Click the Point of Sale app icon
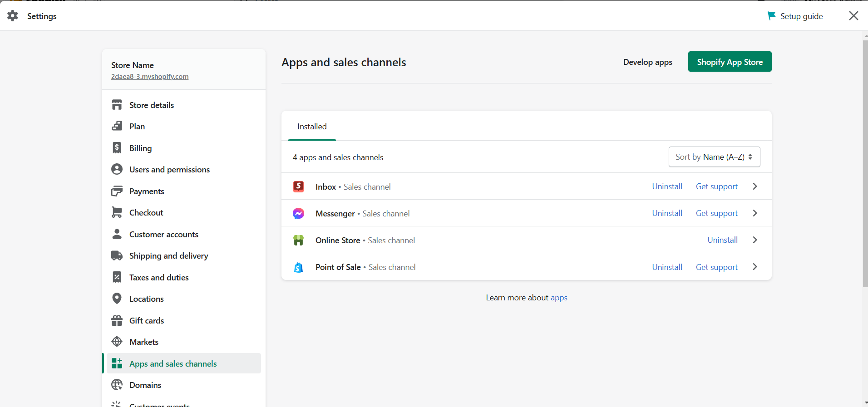The width and height of the screenshot is (868, 407). pyautogui.click(x=298, y=267)
